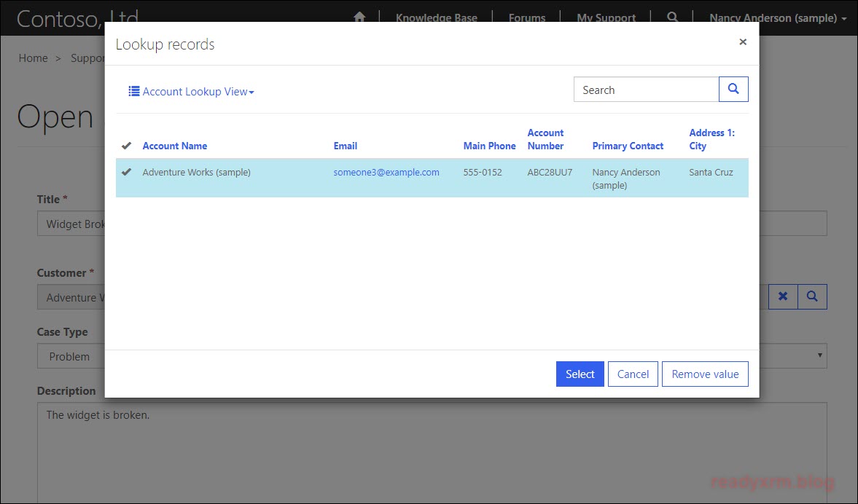
Task: Close the Lookup records dialog
Action: click(743, 42)
